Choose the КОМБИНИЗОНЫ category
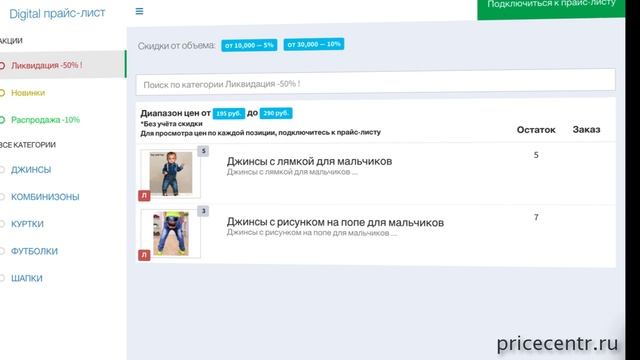Viewport: 640px width, 360px height. 45,197
